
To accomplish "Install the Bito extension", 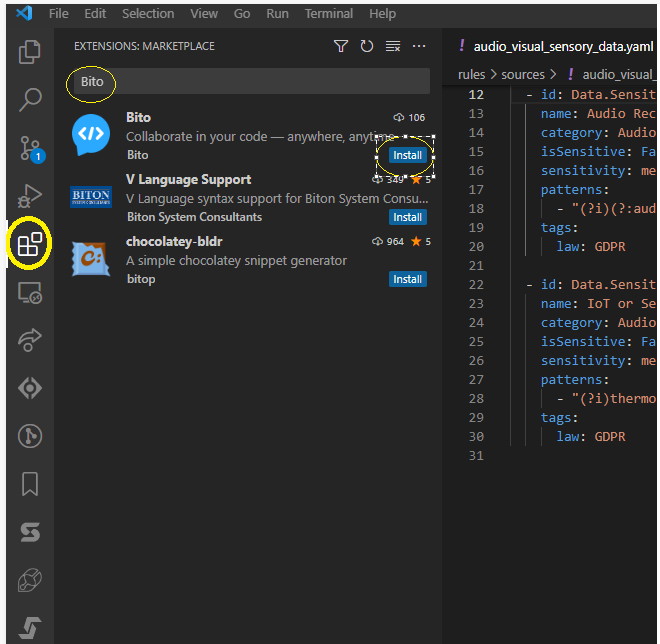I will coord(407,155).
